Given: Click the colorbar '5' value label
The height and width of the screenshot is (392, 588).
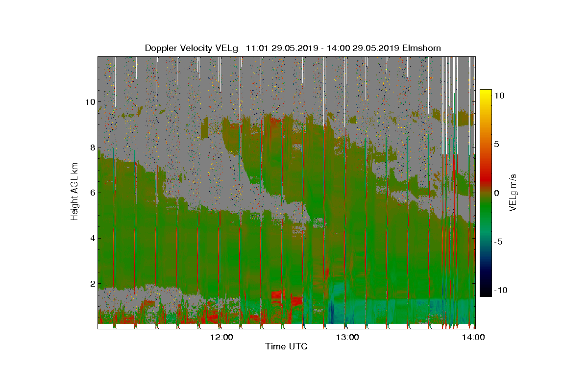Looking at the screenshot, I should click(496, 144).
